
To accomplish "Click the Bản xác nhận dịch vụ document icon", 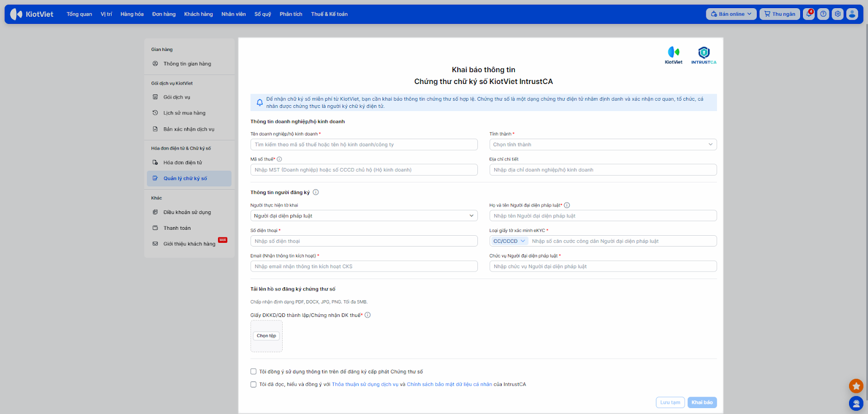I will [155, 129].
